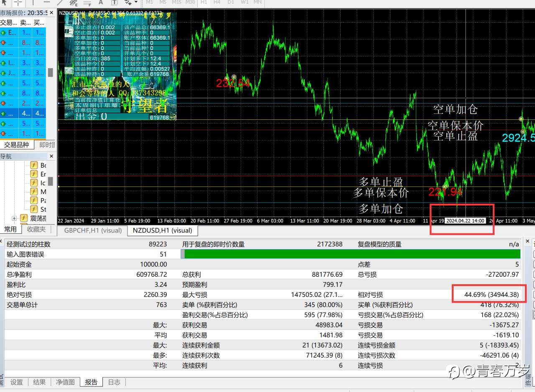Viewport: 535px width, 392px height.
Task: Click the 交易... symbol column header
Action: point(8,23)
